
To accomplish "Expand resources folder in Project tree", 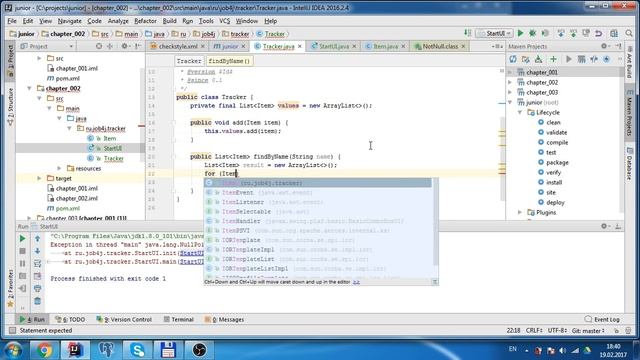I will (60, 168).
